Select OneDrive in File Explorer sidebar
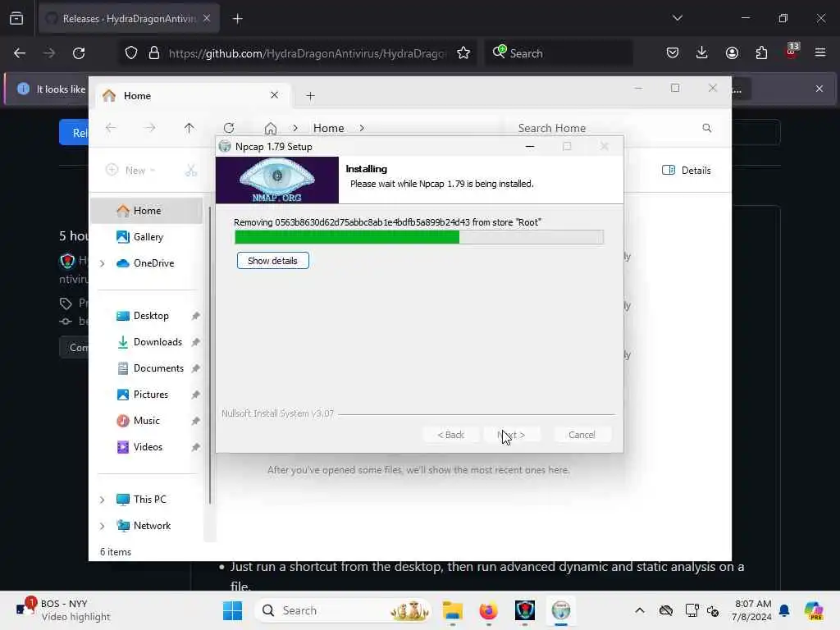This screenshot has height=630, width=840. [153, 263]
